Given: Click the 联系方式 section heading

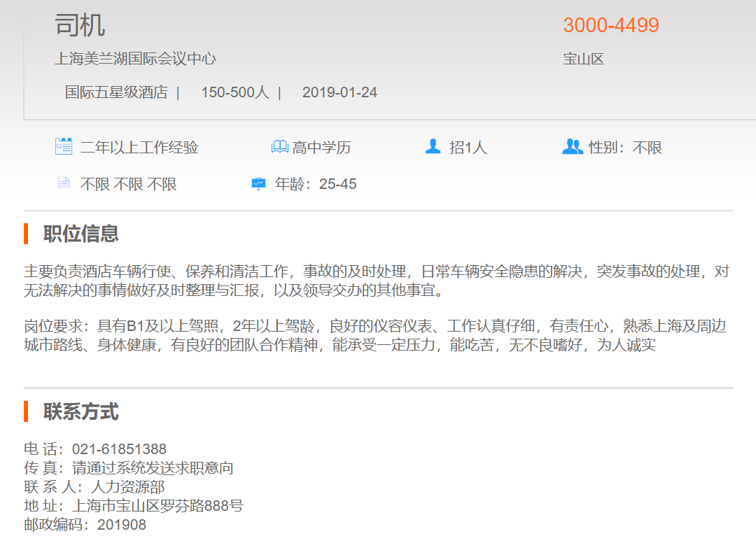Looking at the screenshot, I should (x=81, y=411).
